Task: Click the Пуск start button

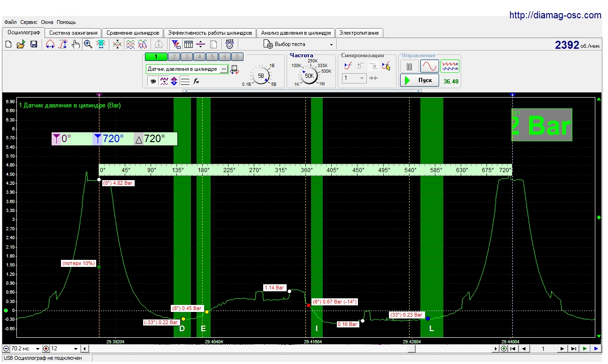Action: click(x=420, y=80)
